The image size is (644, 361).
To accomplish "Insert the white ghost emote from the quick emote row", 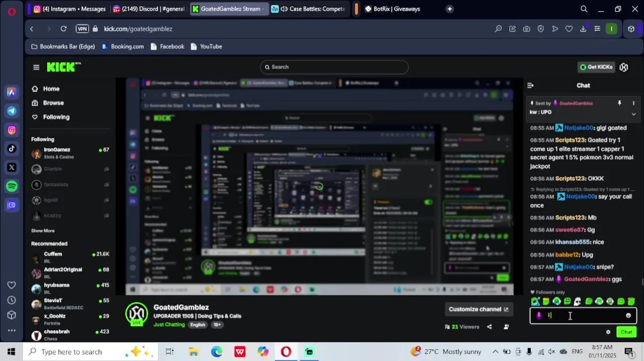I will click(x=578, y=301).
